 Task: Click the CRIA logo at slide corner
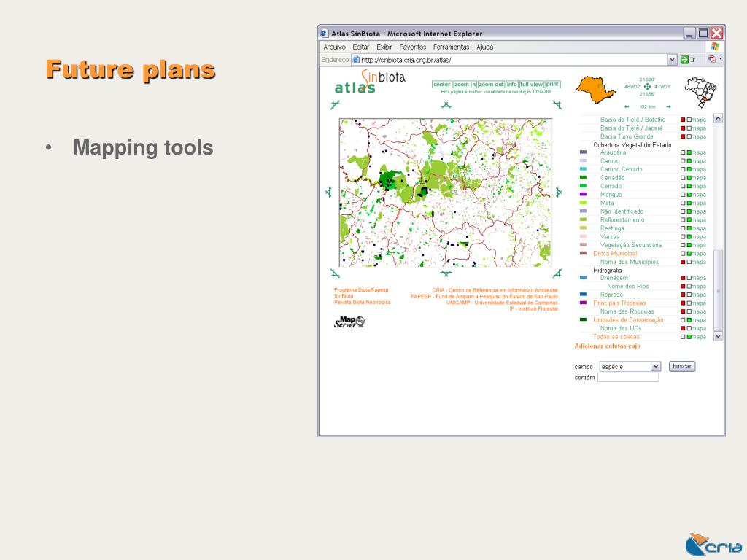click(713, 544)
